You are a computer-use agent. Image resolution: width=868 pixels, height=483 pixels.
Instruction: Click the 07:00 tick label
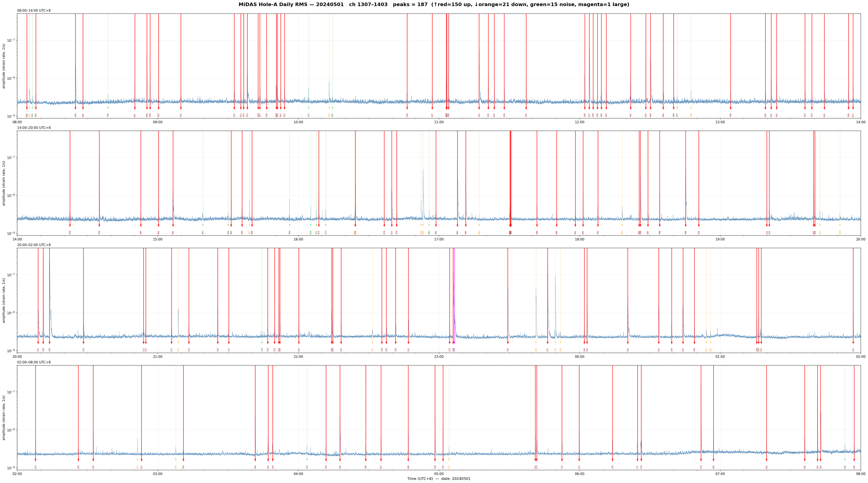click(720, 474)
